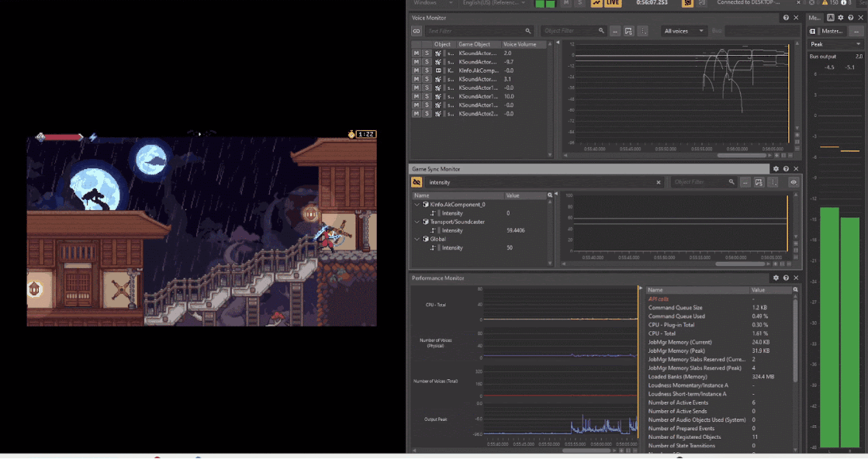Screen dimensions: 868x459
Task: Click search icon in Performance Monitor Name/Value header
Action: pyautogui.click(x=796, y=290)
